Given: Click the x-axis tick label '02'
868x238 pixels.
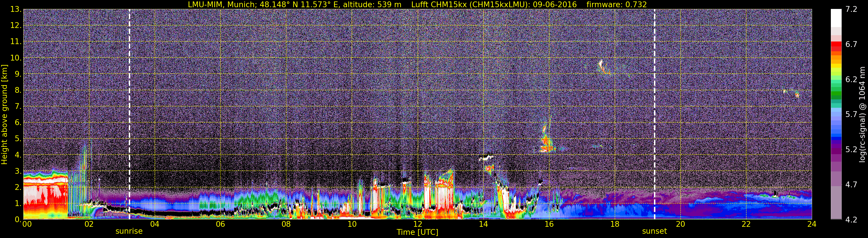Looking at the screenshot, I should [89, 224].
